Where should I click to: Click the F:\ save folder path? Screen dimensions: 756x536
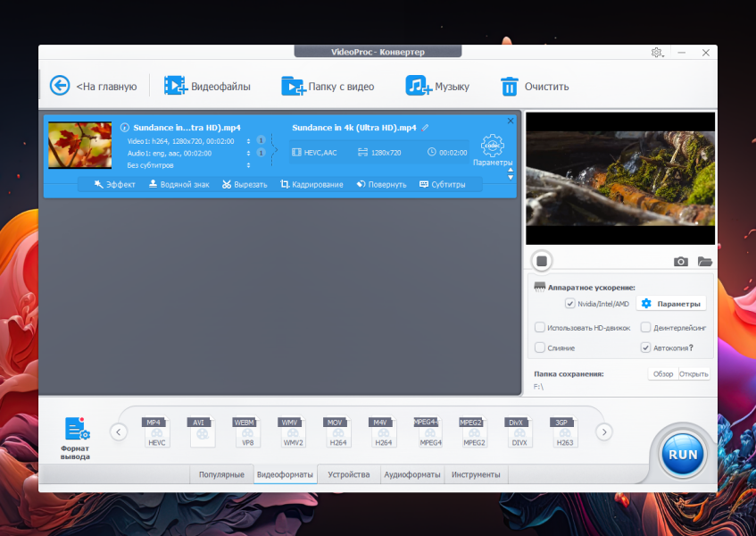point(538,387)
